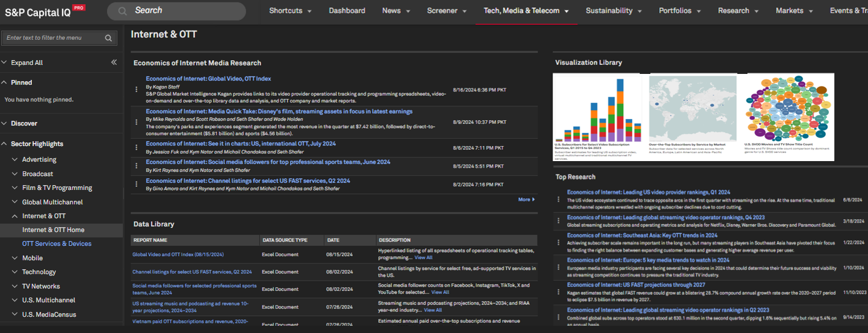Open options menu for Disney's film Media Quick Take
The width and height of the screenshot is (868, 333).
[137, 122]
